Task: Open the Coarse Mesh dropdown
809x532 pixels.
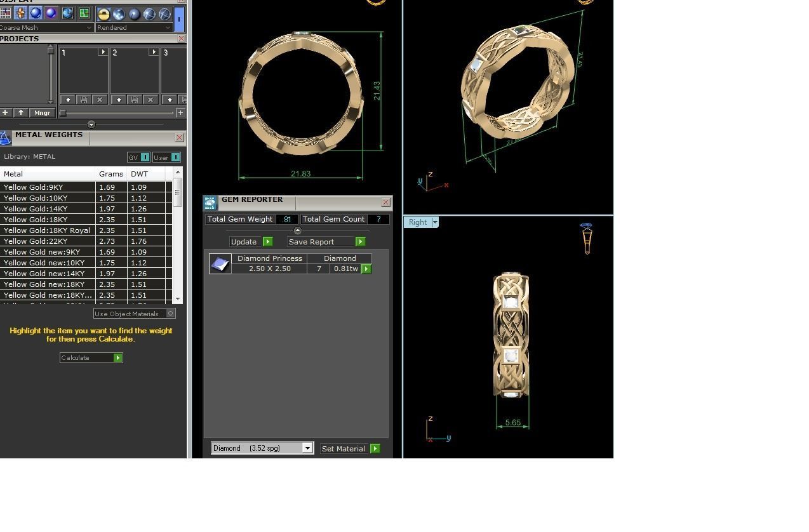Action: 46,28
